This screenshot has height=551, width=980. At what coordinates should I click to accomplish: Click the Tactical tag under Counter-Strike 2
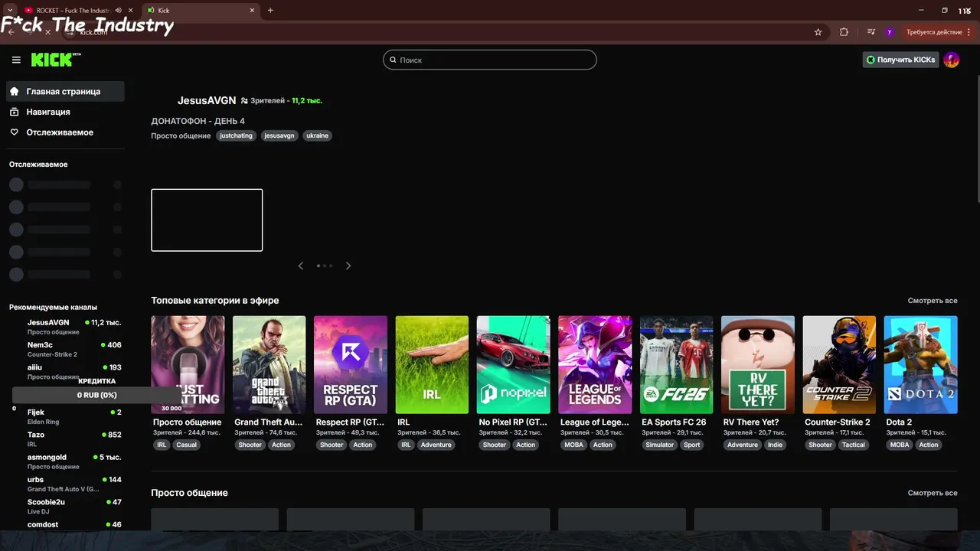pyautogui.click(x=854, y=445)
